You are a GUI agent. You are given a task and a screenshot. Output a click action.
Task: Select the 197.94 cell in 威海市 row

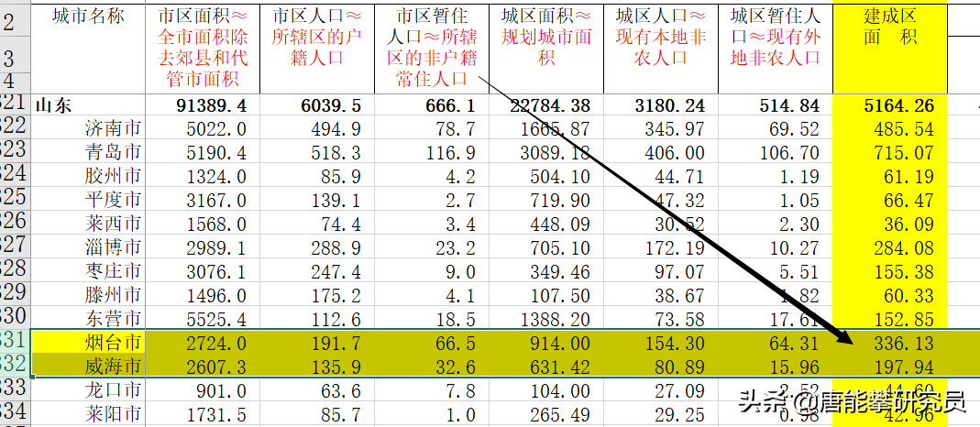pyautogui.click(x=888, y=366)
